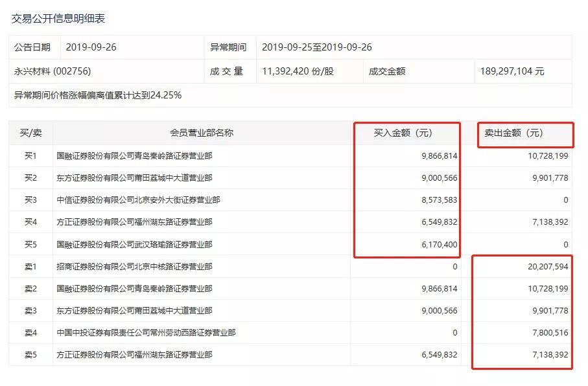Click sell amount 10,728,199 in row 卖2
Image resolution: width=588 pixels, height=386 pixels.
pos(548,289)
